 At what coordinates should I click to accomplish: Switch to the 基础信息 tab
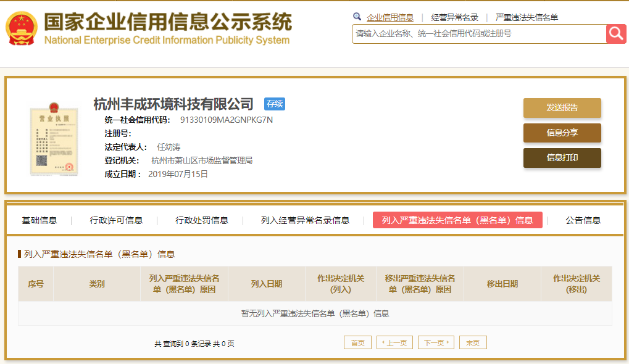tap(40, 220)
